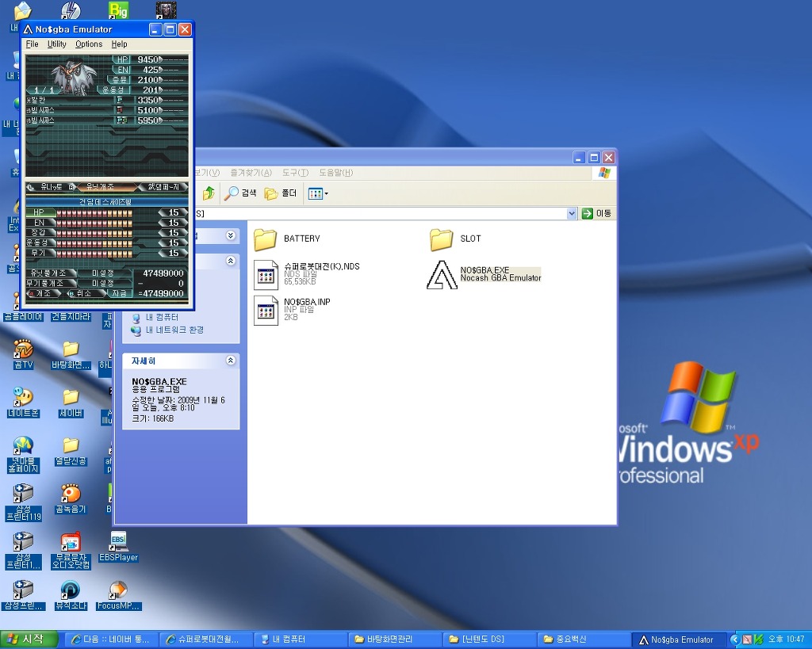Viewport: 812px width, 649px height.
Task: Expand the top collapsed task panel chevron
Action: pos(231,235)
